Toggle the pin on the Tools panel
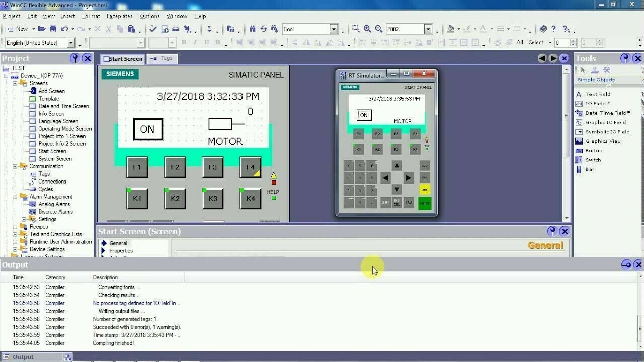 (625, 58)
